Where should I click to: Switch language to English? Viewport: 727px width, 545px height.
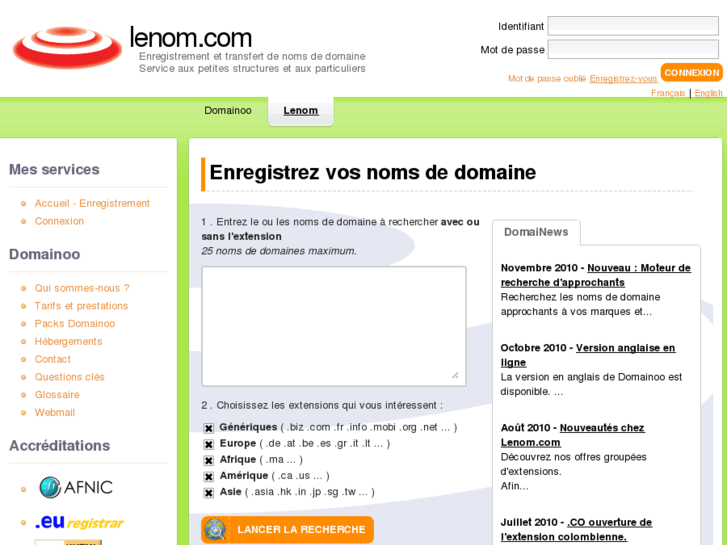click(708, 93)
